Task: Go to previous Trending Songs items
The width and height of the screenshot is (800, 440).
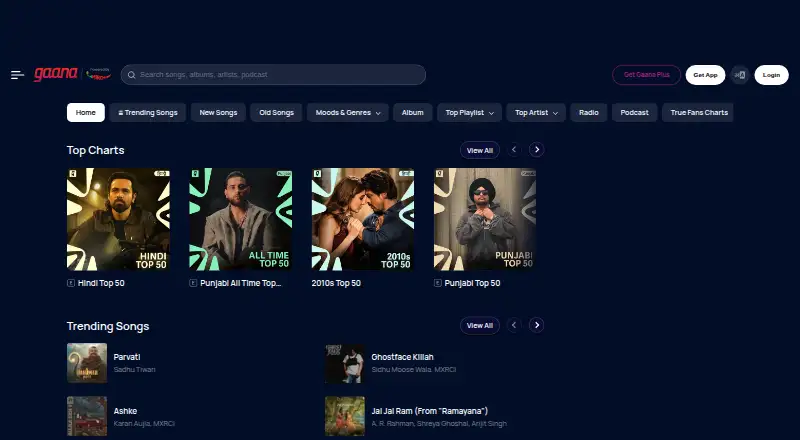Action: pyautogui.click(x=514, y=325)
